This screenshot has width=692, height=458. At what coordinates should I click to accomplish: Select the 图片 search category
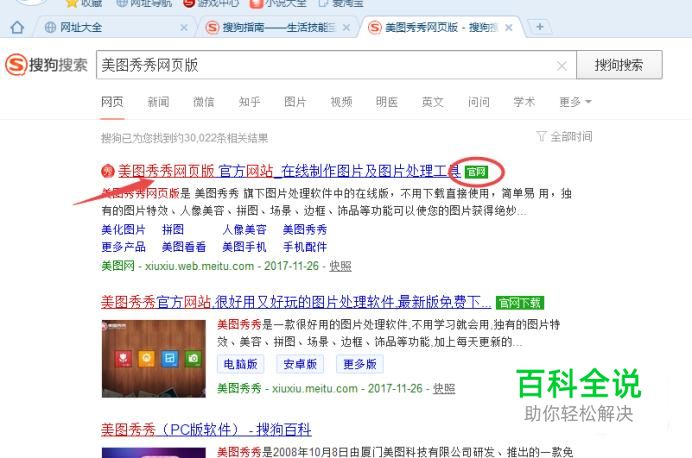coord(295,102)
